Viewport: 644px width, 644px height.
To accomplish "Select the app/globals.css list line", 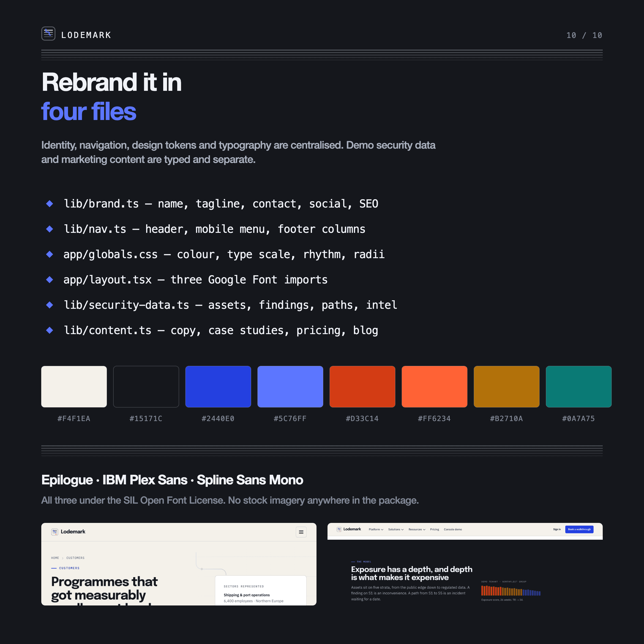I will click(224, 254).
